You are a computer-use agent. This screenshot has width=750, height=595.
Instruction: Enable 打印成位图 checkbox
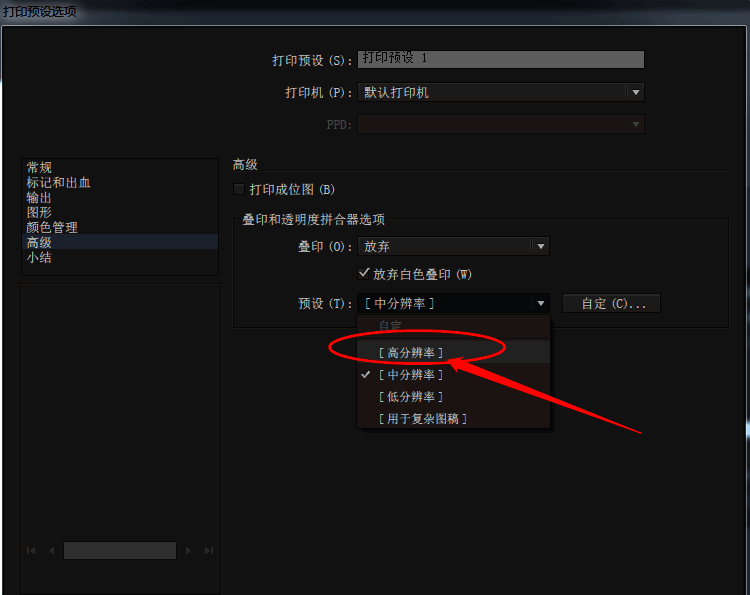(x=239, y=189)
